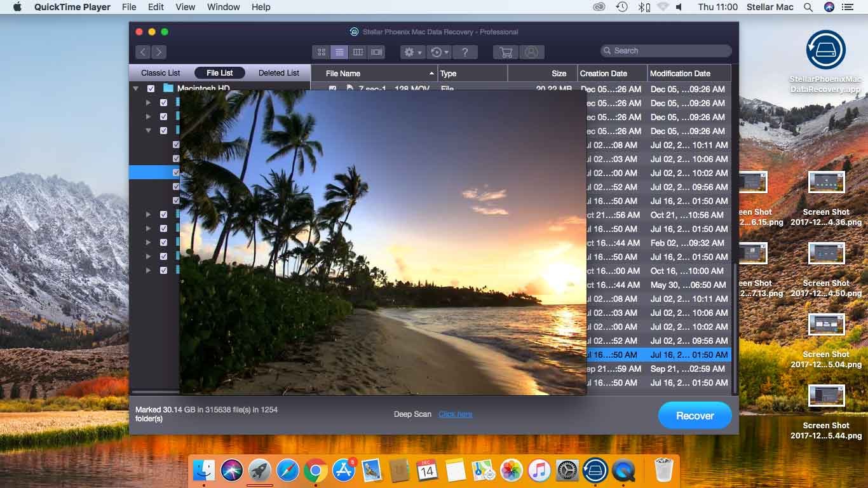Select row modified 'Sep 21, ...02:59 AM'
Image resolution: width=868 pixels, height=488 pixels.
pyautogui.click(x=658, y=369)
